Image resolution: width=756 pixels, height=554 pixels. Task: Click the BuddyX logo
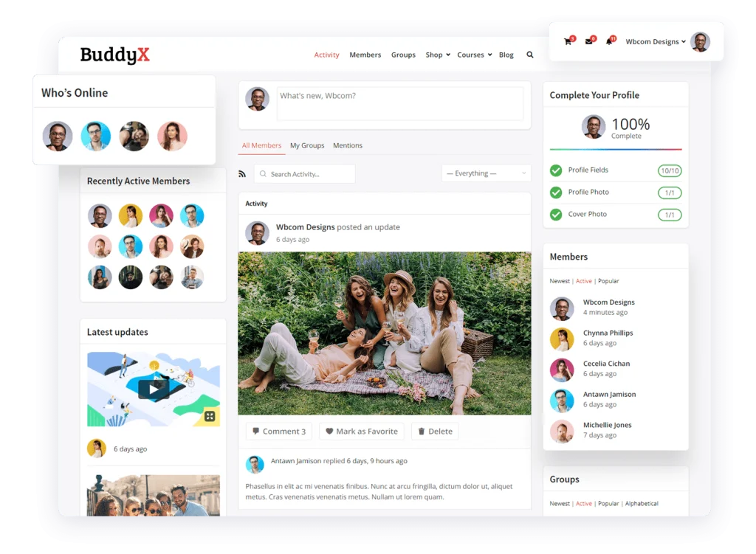114,55
